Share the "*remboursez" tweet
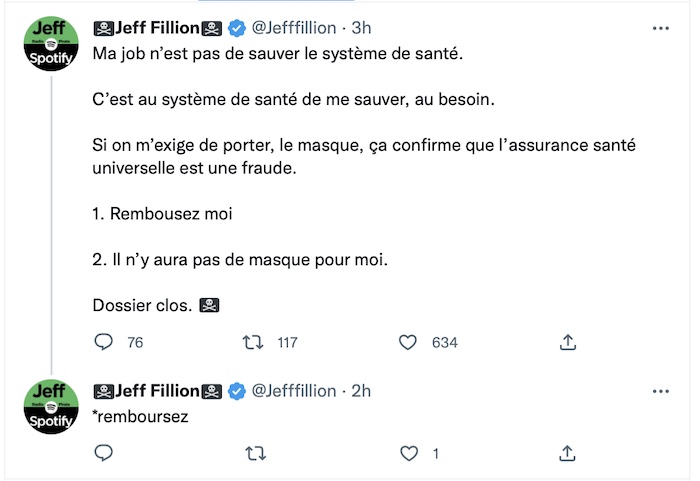This screenshot has height=481, width=700. coord(567,453)
